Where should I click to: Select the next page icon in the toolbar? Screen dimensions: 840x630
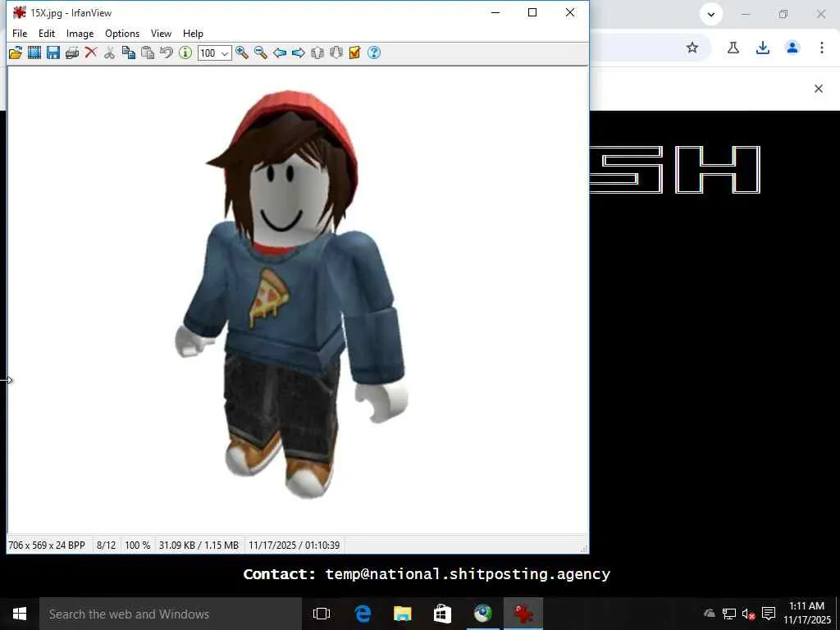point(336,52)
